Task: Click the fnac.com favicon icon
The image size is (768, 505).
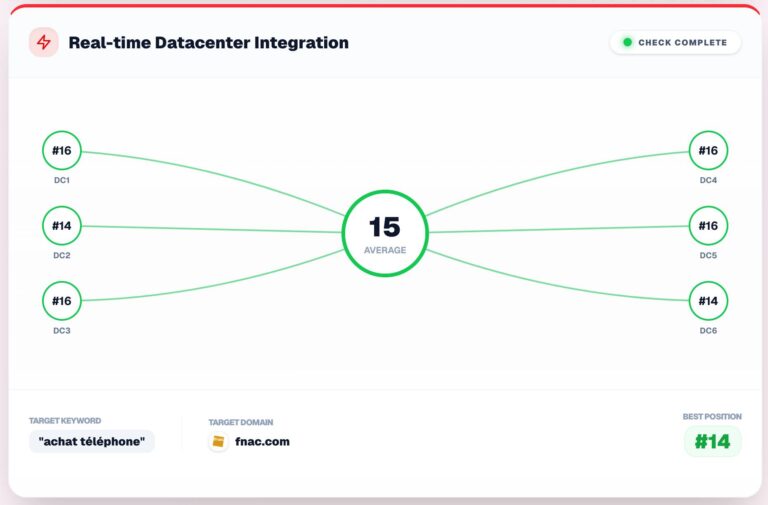Action: (x=218, y=441)
